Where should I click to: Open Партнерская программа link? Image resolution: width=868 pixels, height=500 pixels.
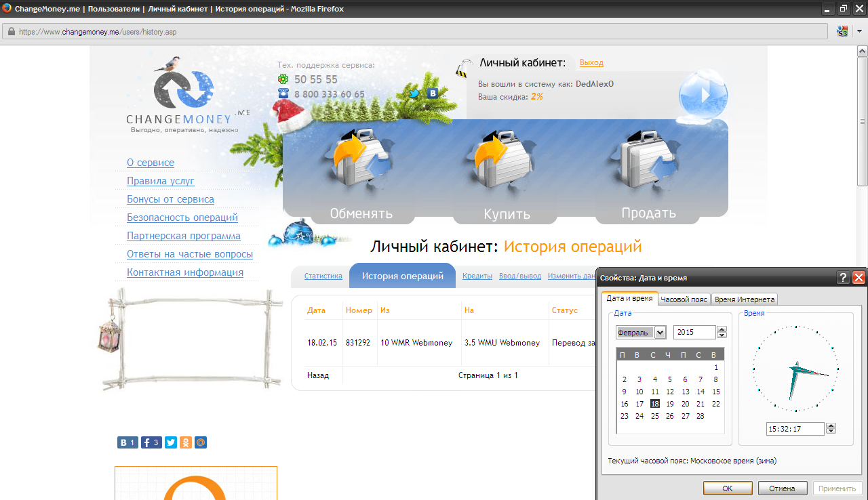[184, 236]
